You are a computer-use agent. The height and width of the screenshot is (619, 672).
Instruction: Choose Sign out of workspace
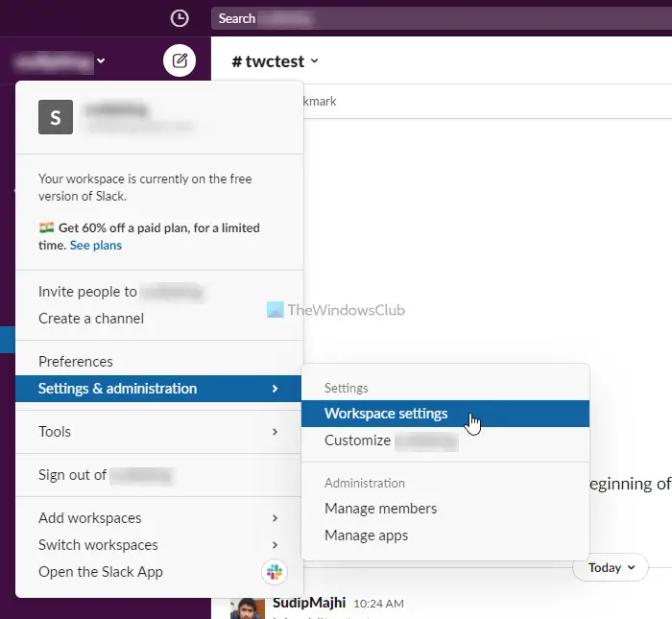click(x=159, y=475)
